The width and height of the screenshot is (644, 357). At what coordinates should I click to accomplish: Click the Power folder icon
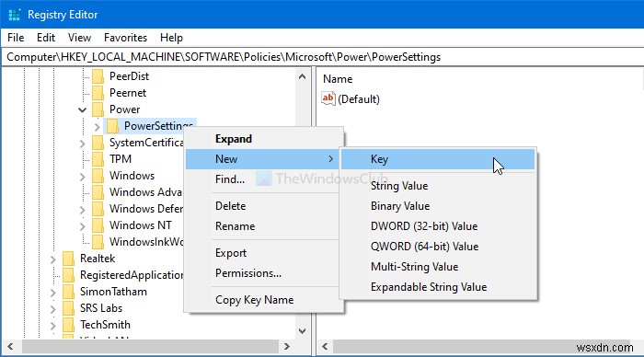point(98,109)
